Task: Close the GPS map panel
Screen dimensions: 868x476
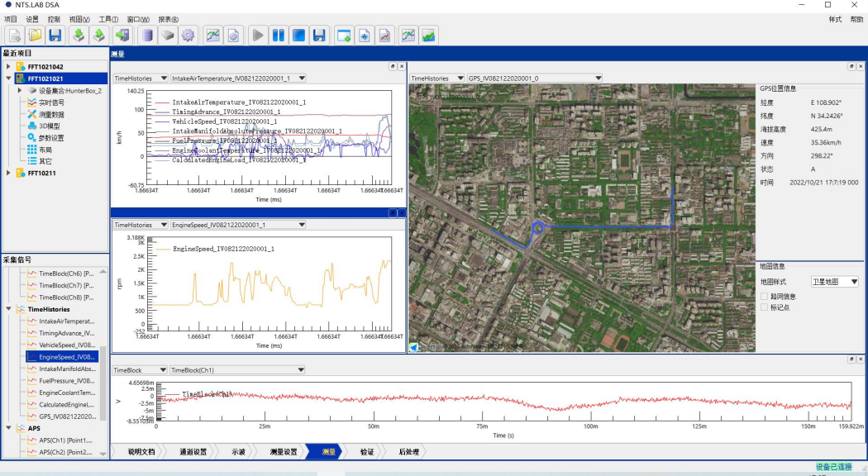Action: pos(861,66)
